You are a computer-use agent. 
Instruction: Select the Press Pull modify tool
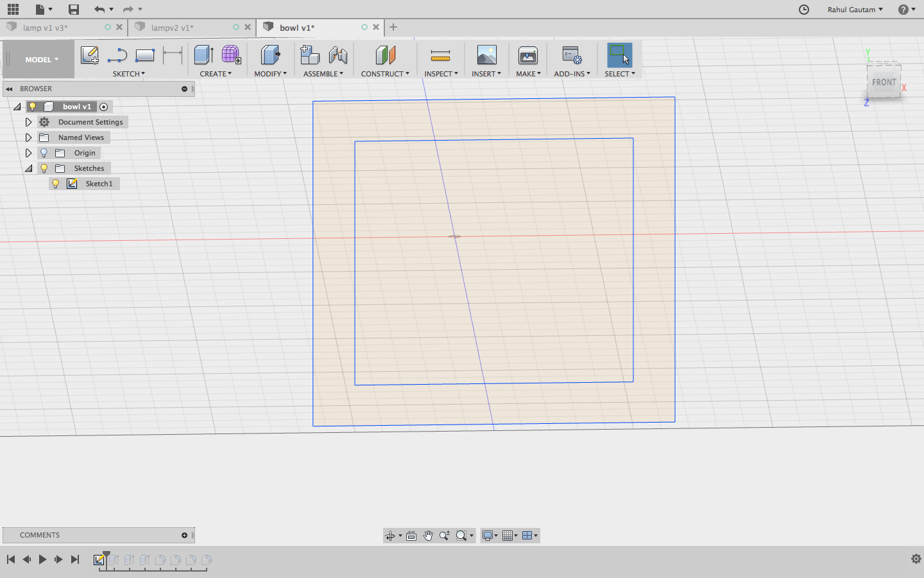pos(270,55)
